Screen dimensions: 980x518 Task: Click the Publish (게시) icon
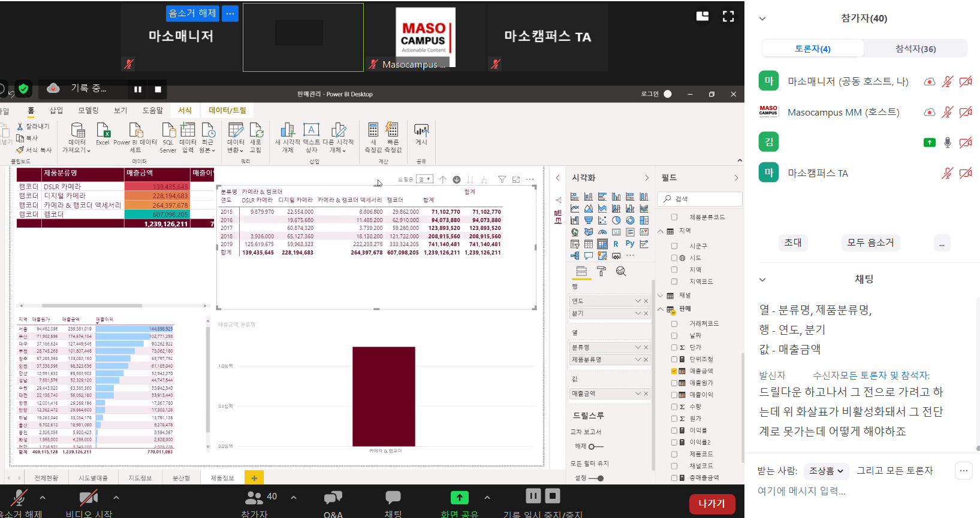point(421,134)
